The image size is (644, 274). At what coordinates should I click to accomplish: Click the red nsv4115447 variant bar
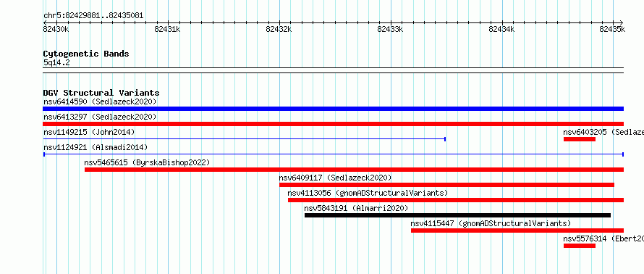517,231
